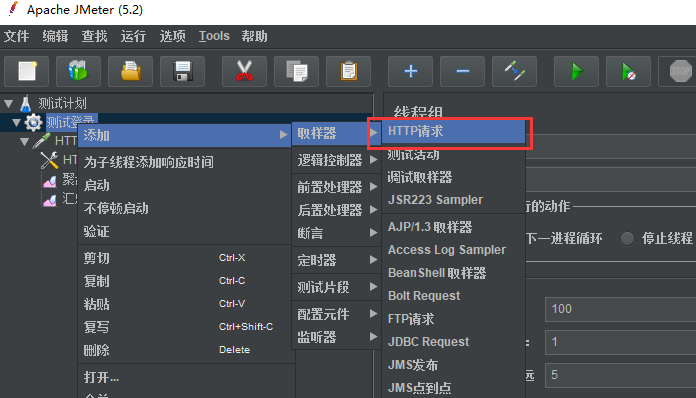Expand the 前置处理器 submenu

pos(336,187)
